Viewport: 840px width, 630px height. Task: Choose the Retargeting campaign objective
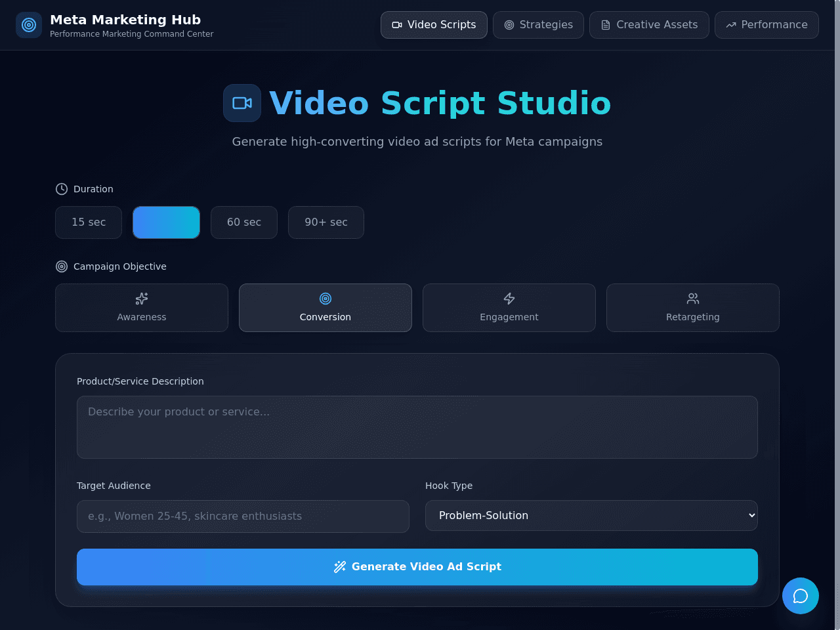(693, 308)
